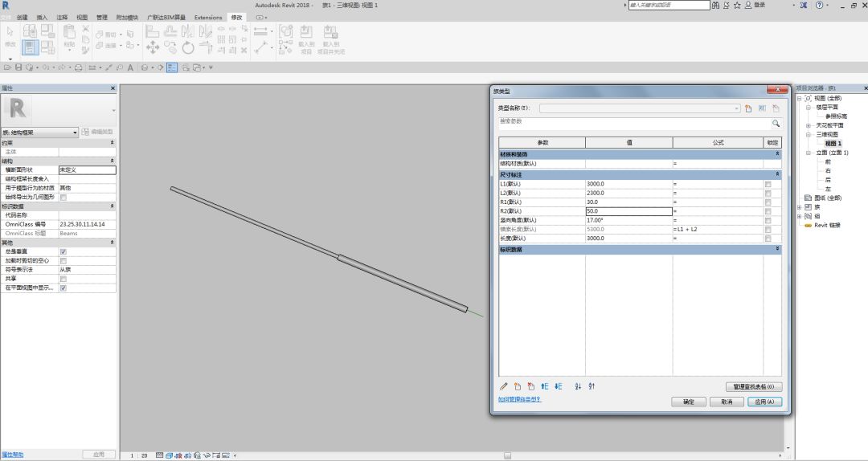Screen dimensions: 868x461
Task: Click the text A icon in quick access toolbar
Action: [x=131, y=67]
